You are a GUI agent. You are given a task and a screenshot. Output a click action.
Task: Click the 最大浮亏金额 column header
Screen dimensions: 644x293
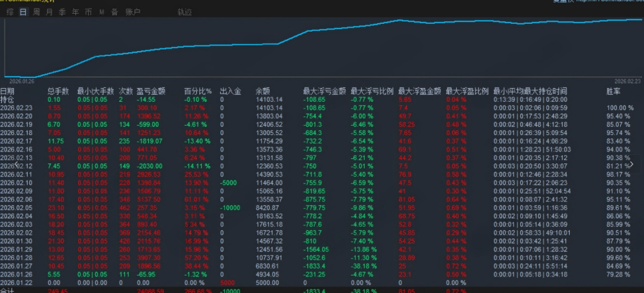(x=325, y=91)
